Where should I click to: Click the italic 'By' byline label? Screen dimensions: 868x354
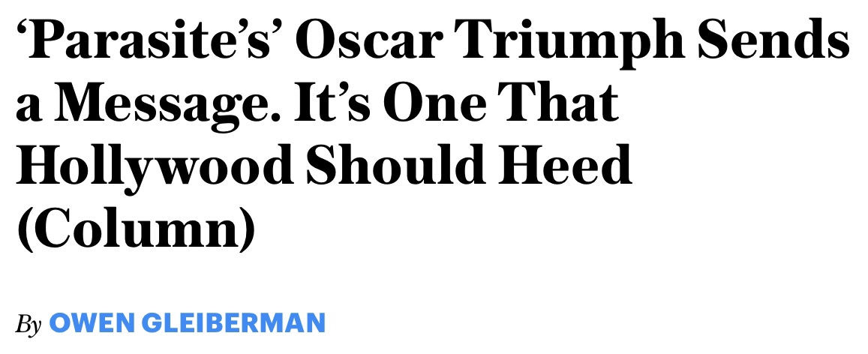point(29,324)
